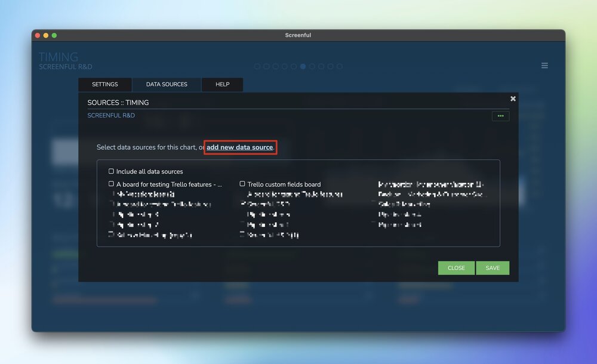Click the 'SOURCES :: TIMING' heading

[118, 103]
